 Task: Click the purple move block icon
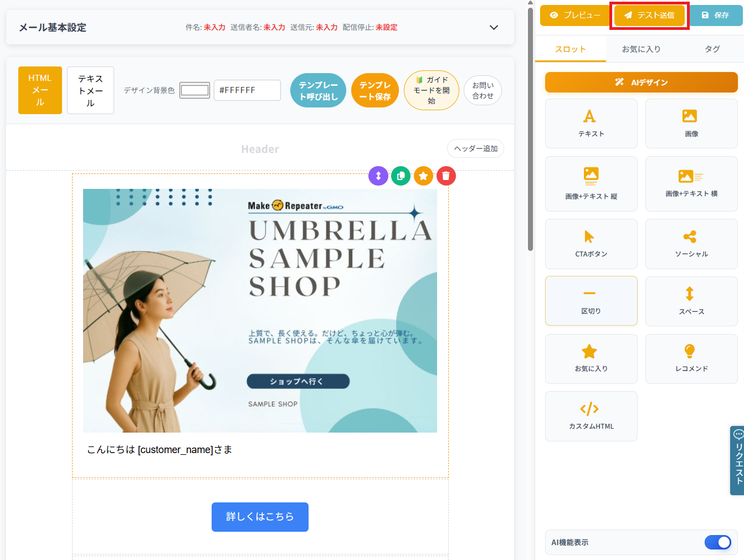click(378, 176)
